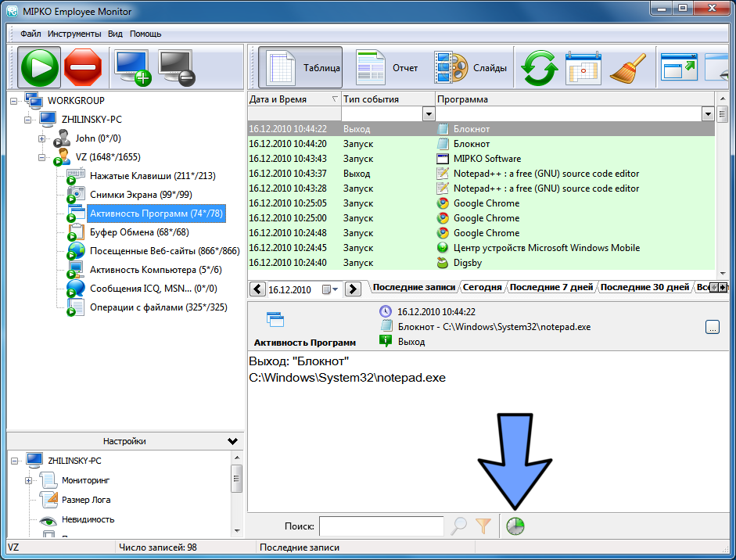
Task: Add a computer with the monitor plus icon
Action: 133,67
